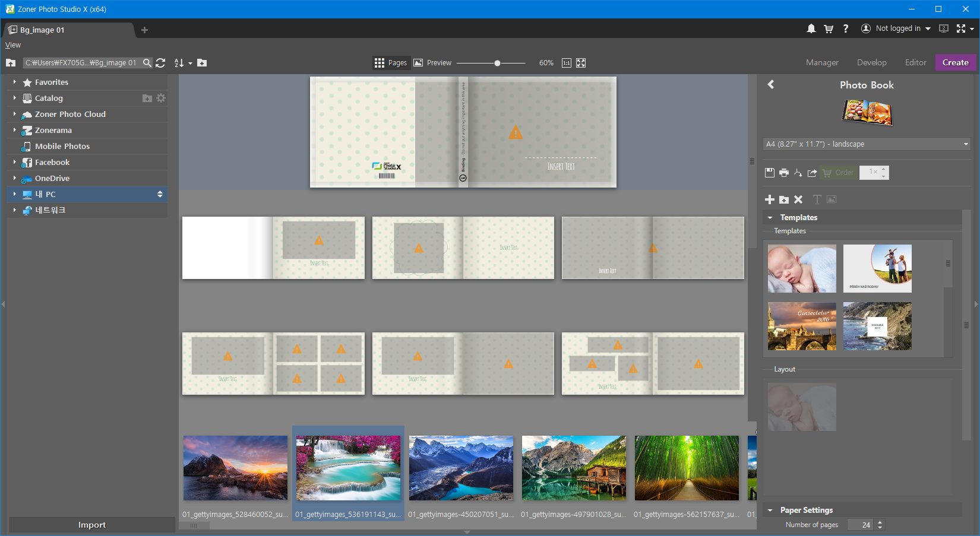Open the View menu
The image size is (980, 536).
point(13,45)
